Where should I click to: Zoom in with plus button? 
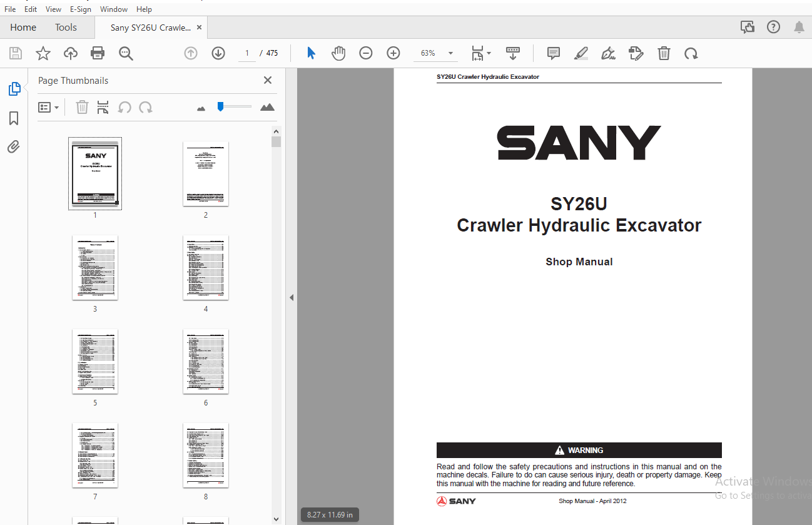tap(393, 53)
